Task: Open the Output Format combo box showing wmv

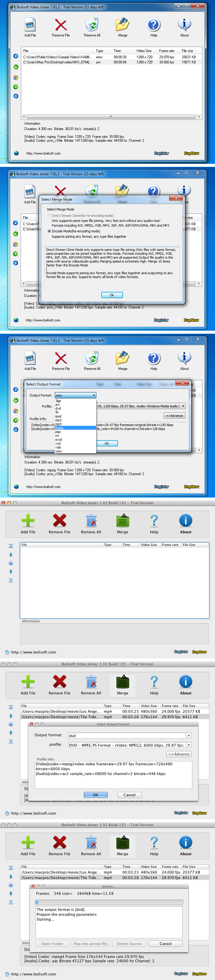Action: (x=75, y=395)
